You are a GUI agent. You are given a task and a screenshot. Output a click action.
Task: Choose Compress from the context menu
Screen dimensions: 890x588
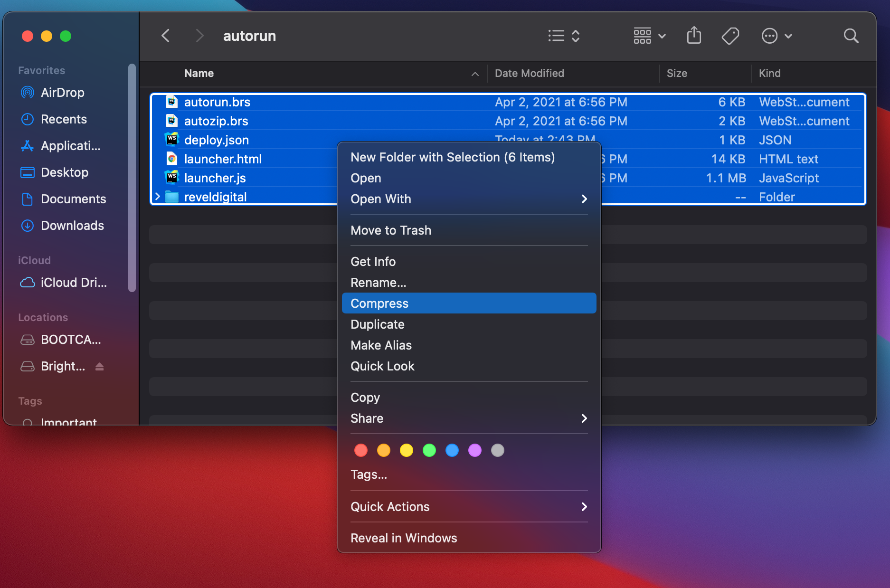(x=379, y=303)
